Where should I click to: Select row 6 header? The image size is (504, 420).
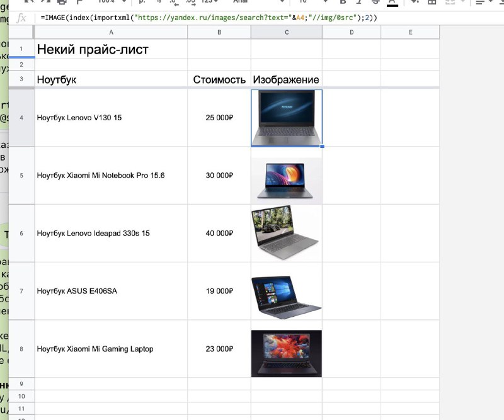click(x=21, y=233)
